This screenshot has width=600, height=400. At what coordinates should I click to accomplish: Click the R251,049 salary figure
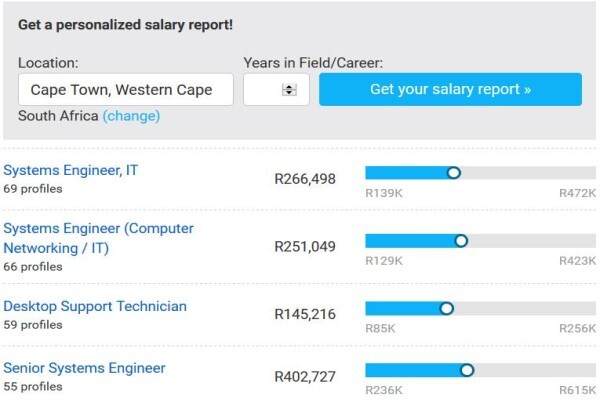coord(305,247)
